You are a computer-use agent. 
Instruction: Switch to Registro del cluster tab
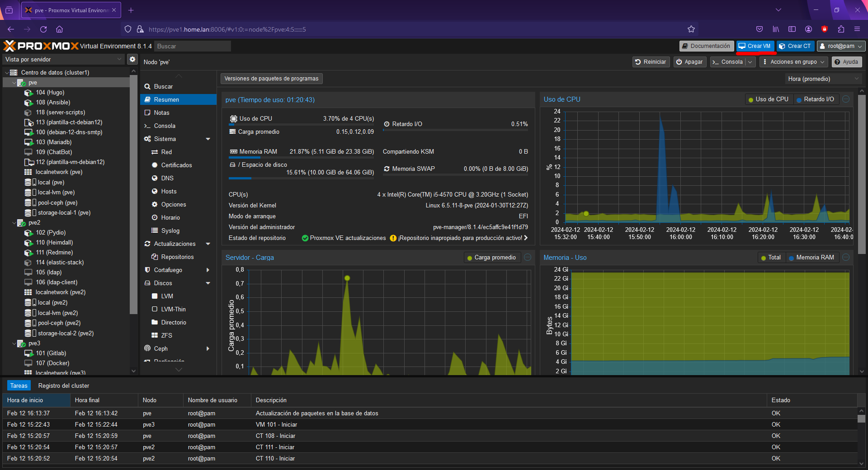tap(64, 386)
